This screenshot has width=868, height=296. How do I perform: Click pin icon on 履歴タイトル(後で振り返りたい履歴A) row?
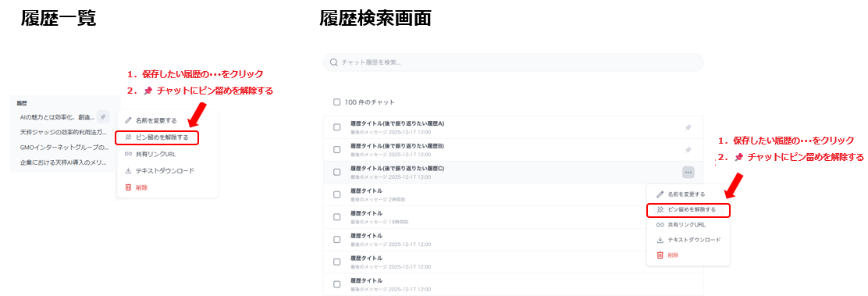(x=688, y=127)
